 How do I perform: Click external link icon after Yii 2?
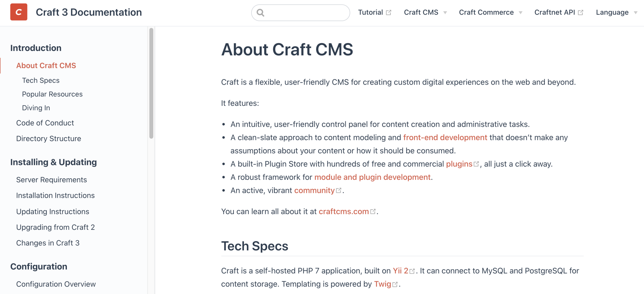(x=412, y=271)
